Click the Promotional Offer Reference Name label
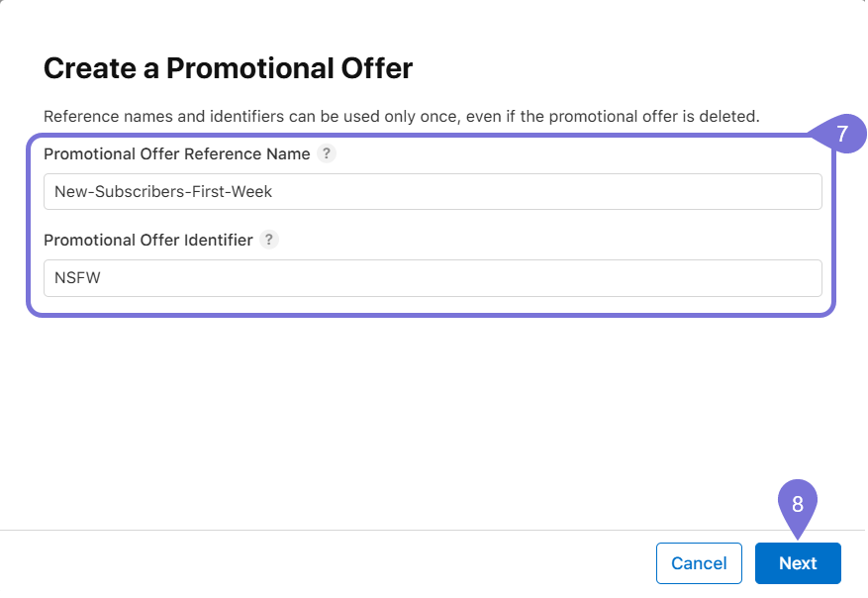This screenshot has width=868, height=598. coord(176,153)
